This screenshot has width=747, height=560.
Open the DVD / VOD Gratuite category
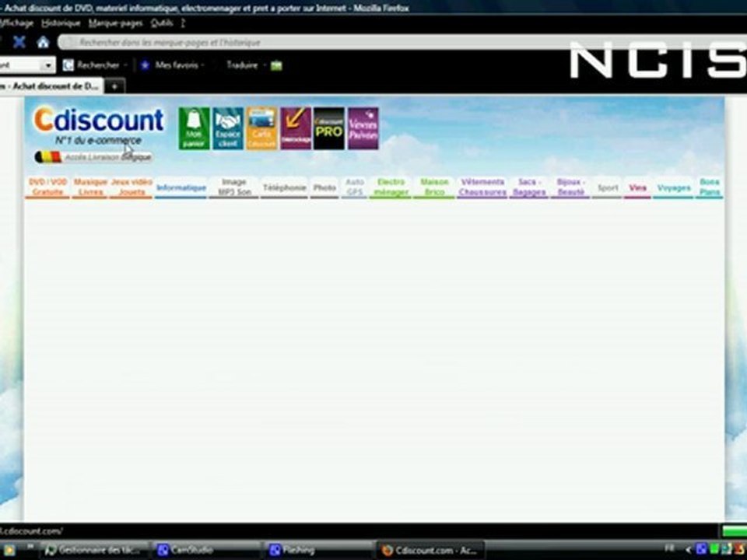coord(47,187)
